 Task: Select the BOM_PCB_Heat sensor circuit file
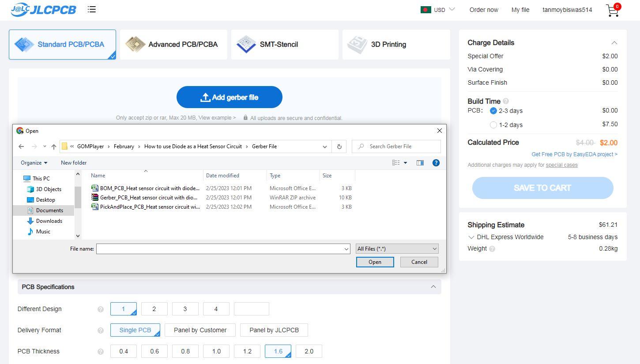point(145,188)
